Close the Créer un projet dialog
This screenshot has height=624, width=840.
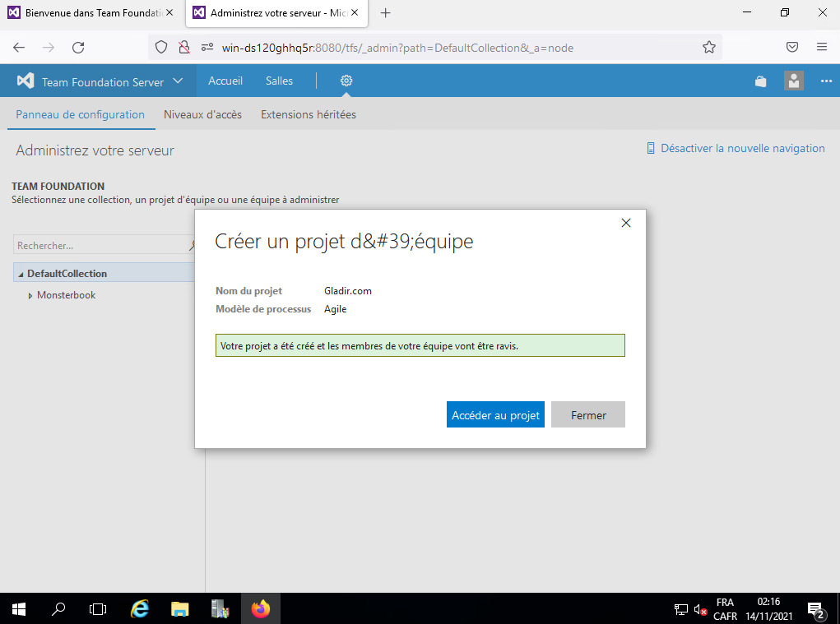pyautogui.click(x=626, y=223)
